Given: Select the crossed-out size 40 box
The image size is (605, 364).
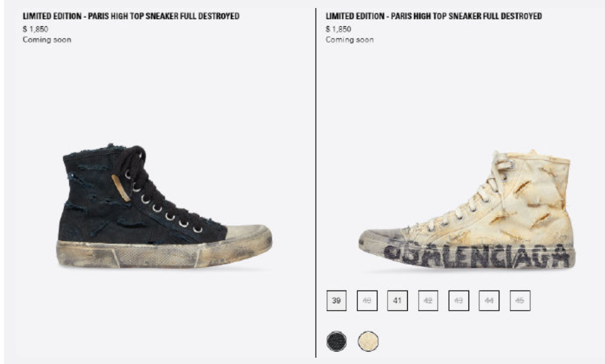Looking at the screenshot, I should coord(367,300).
